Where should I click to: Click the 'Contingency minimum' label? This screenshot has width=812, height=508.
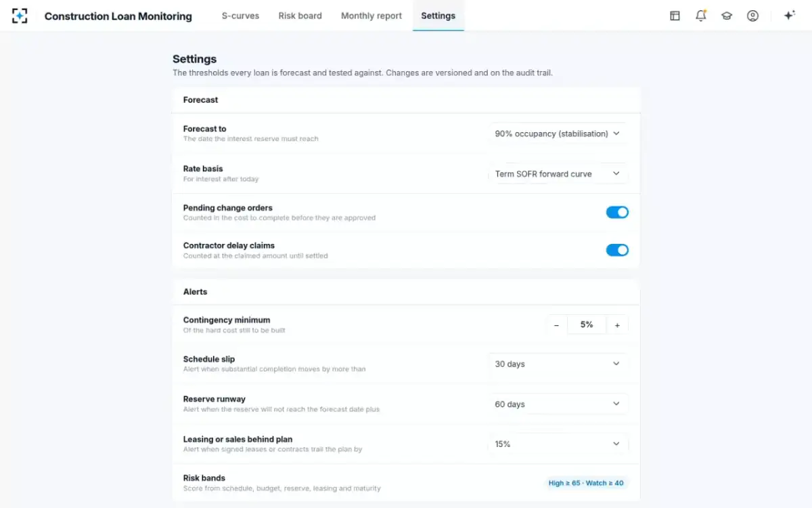227,320
